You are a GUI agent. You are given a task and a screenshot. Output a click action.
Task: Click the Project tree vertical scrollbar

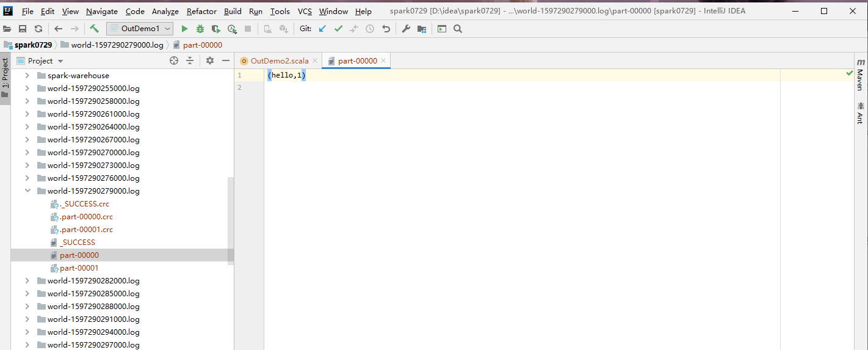click(231, 221)
